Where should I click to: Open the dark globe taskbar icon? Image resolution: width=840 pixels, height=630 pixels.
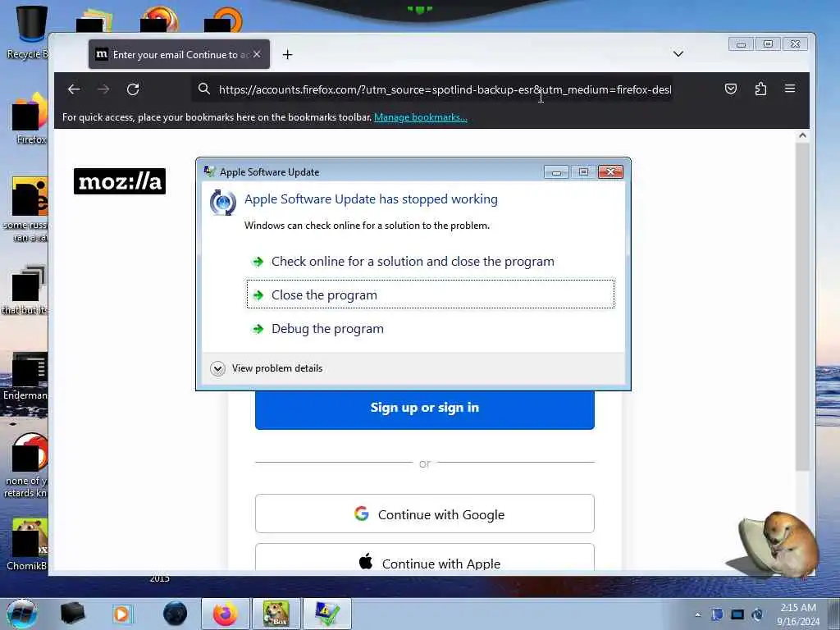tap(175, 614)
